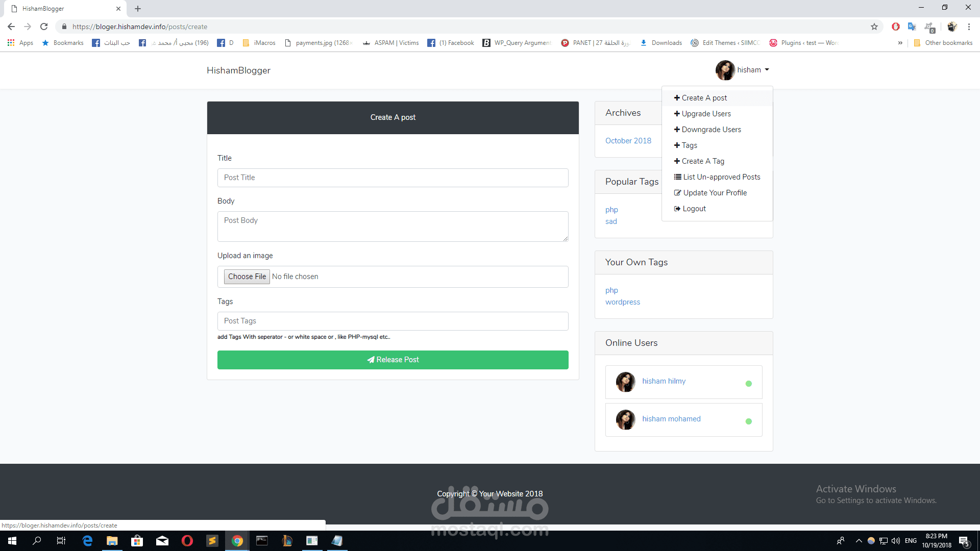Open Sublime Text from taskbar

coord(212,541)
